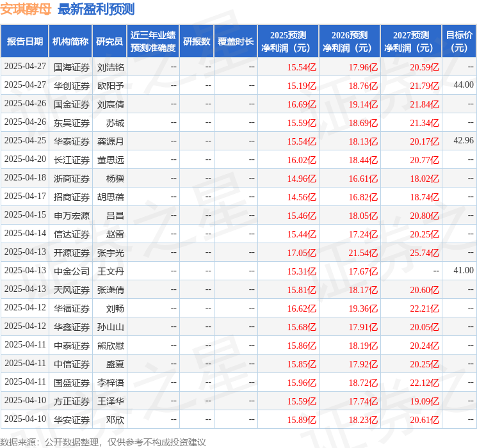Select the 国金证券 institution cell

pos(72,104)
